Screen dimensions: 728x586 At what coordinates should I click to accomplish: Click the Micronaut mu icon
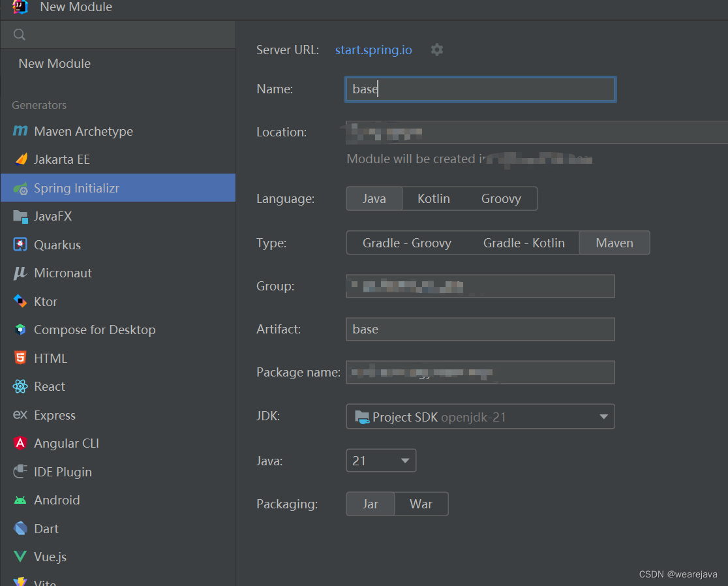pyautogui.click(x=20, y=273)
